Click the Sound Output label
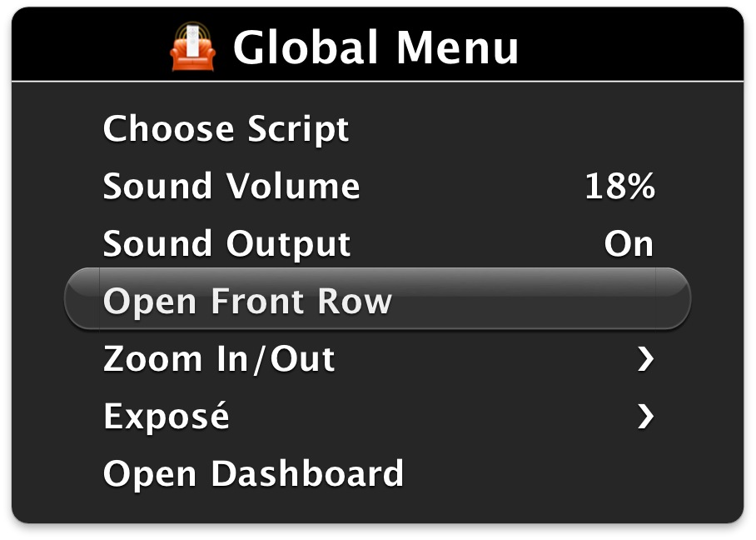Image resolution: width=756 pixels, height=540 pixels. [226, 244]
